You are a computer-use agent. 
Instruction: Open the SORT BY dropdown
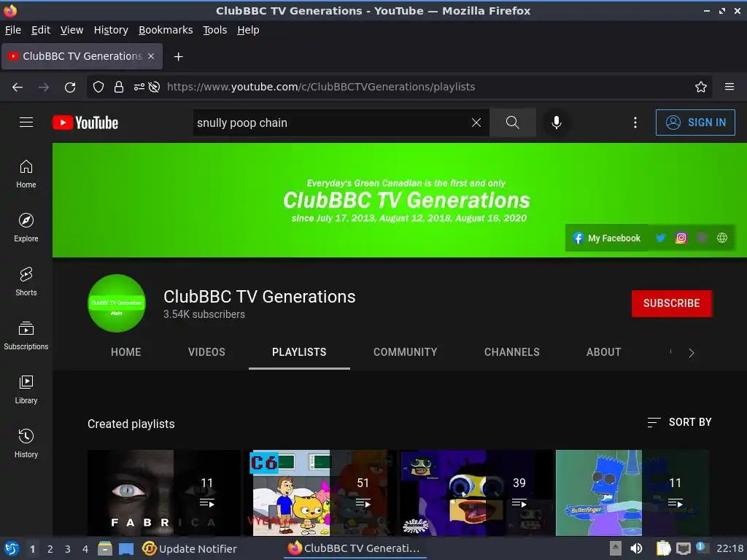point(679,422)
